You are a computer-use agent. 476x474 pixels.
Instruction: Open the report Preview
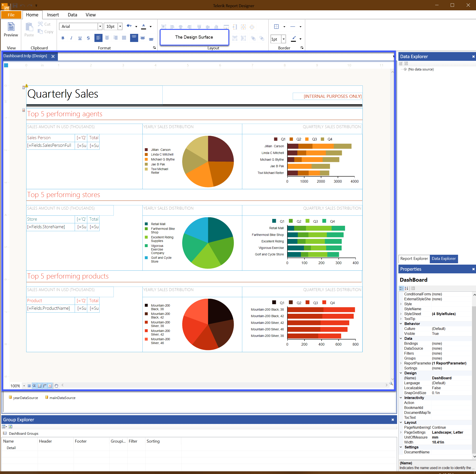11,30
